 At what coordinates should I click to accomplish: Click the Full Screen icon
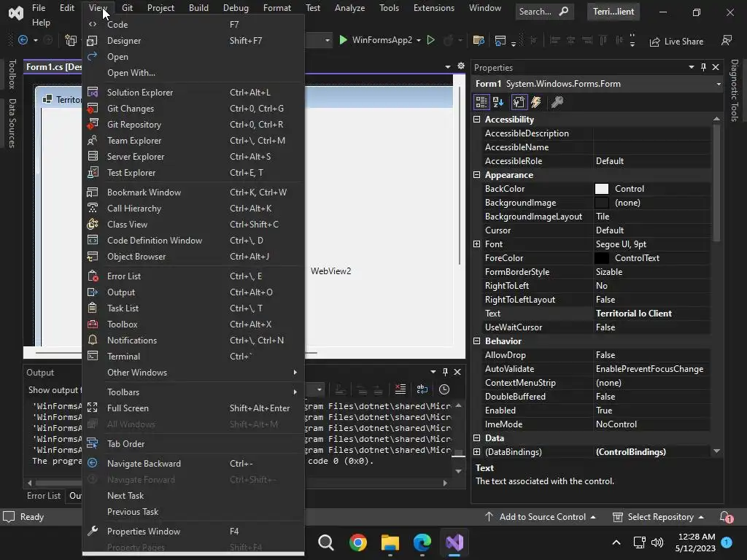pos(93,408)
